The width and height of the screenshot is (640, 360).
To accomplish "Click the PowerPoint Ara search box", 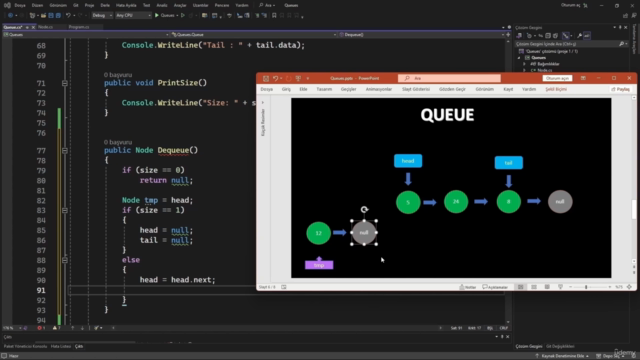I will point(449,78).
